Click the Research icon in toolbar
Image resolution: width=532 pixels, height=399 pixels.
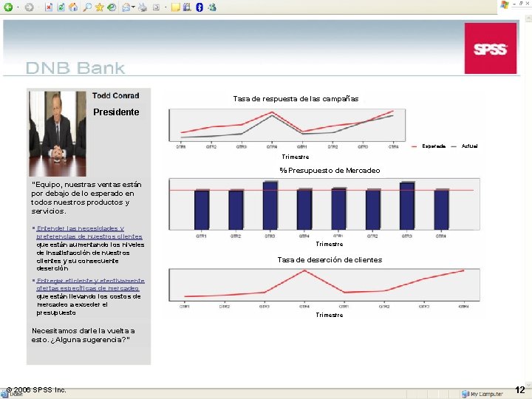coord(187,7)
